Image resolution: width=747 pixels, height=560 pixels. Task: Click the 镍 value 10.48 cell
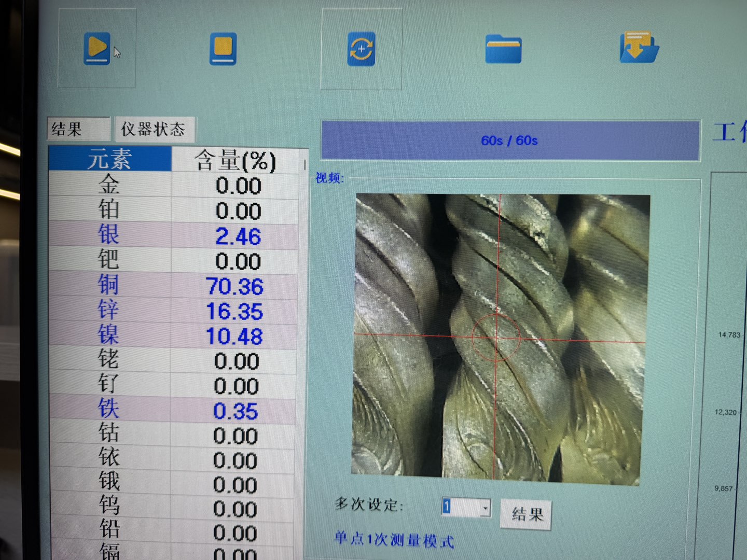click(234, 336)
